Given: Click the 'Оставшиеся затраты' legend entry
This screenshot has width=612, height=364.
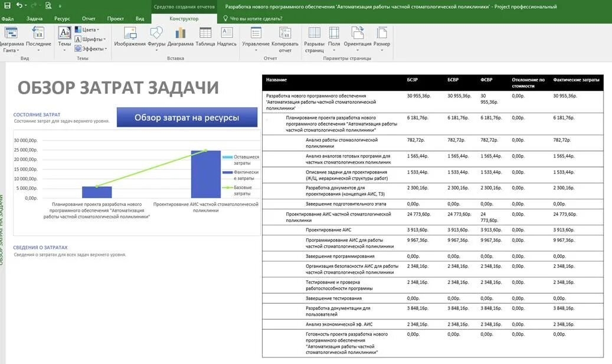Looking at the screenshot, I should pyautogui.click(x=241, y=159).
